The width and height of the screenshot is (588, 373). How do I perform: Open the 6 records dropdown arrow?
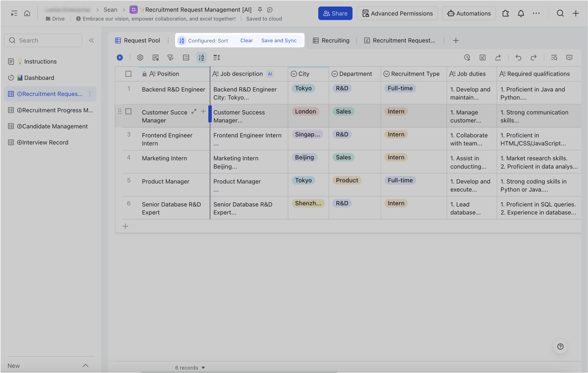pos(203,368)
